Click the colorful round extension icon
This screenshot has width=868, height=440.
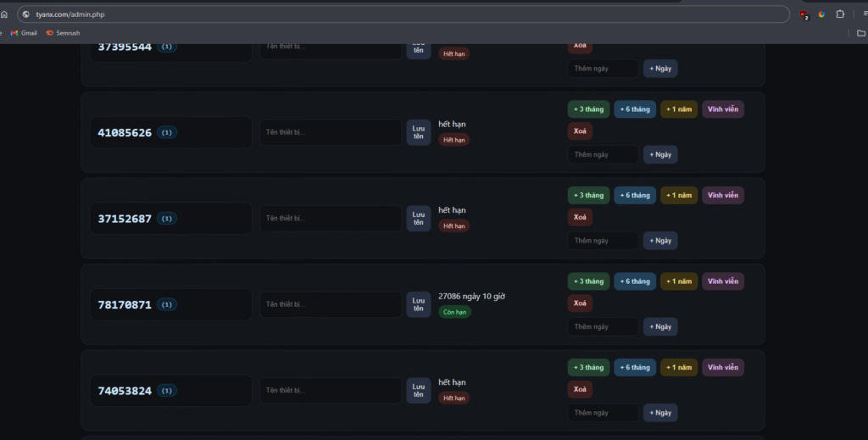pyautogui.click(x=821, y=14)
